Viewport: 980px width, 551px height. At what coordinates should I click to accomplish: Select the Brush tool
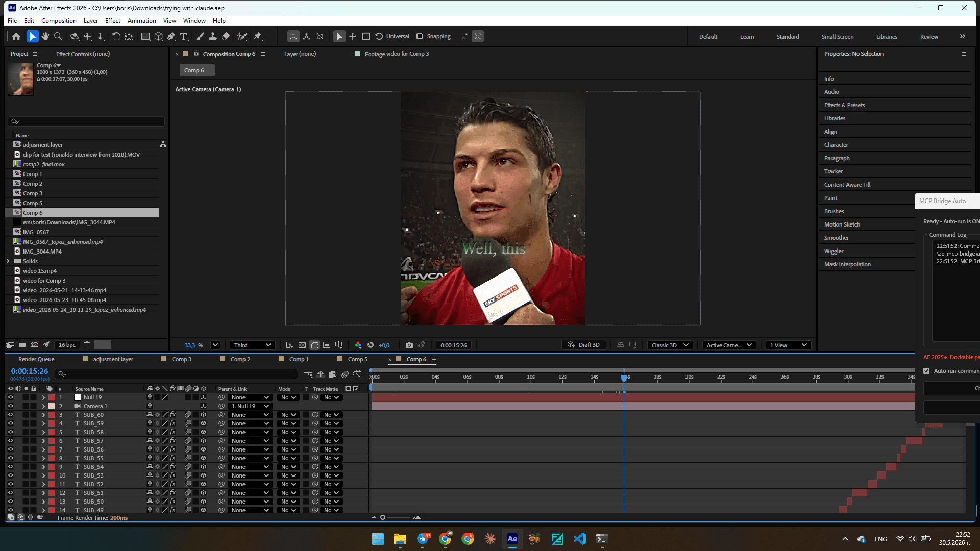click(200, 36)
